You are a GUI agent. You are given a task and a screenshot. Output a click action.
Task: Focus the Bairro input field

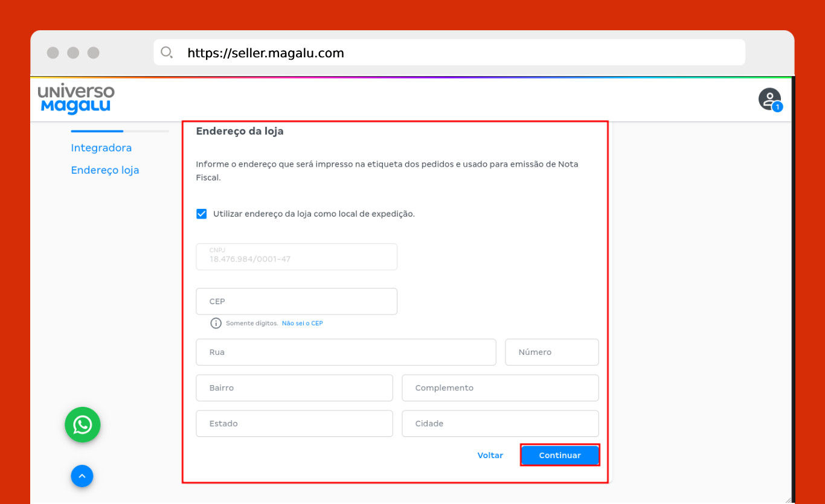point(295,388)
